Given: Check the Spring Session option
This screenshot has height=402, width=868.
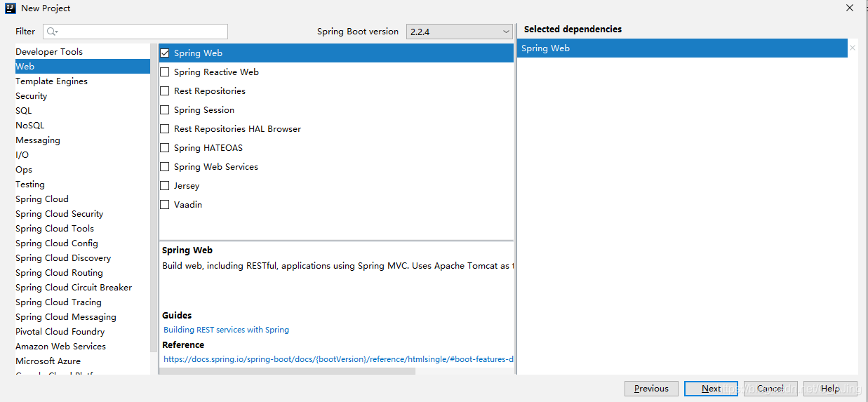Looking at the screenshot, I should pyautogui.click(x=165, y=110).
